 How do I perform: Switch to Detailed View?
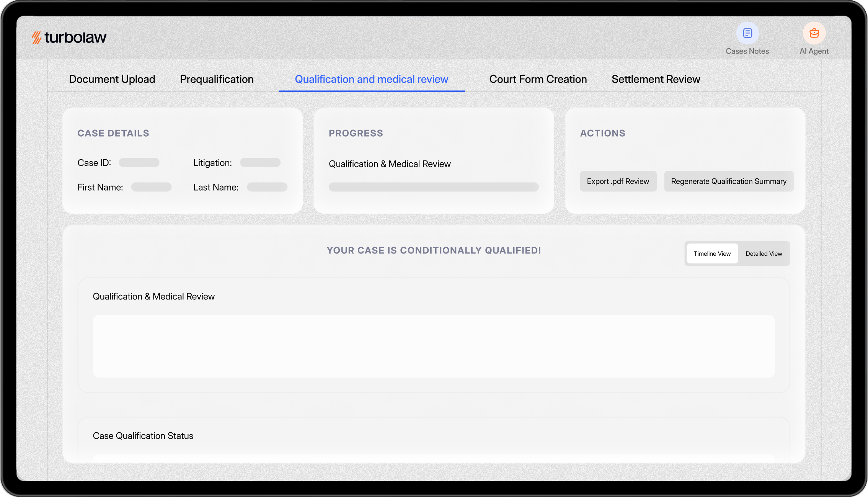[x=764, y=253]
